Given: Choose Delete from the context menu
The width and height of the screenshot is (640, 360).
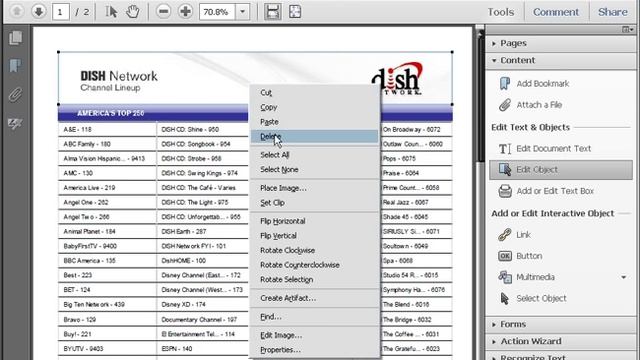Looking at the screenshot, I should point(314,137).
